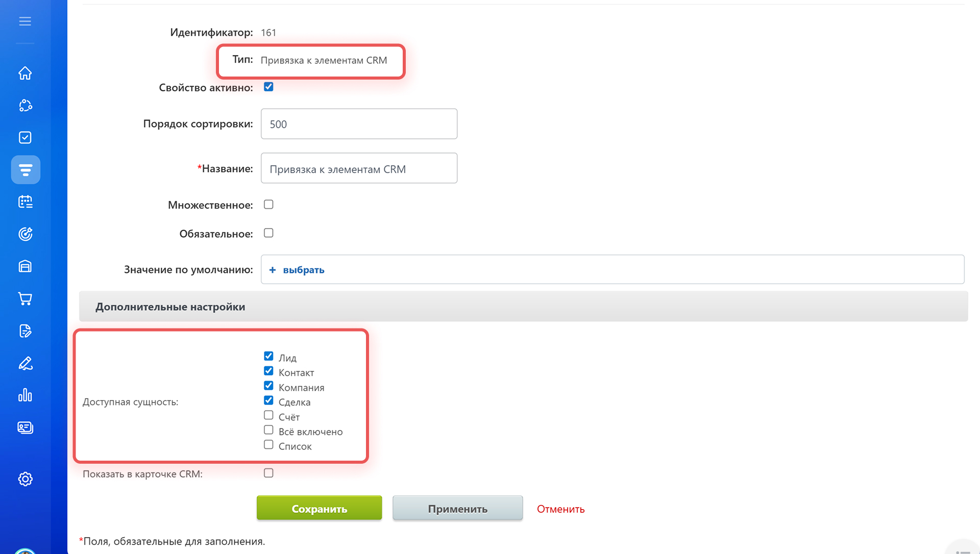Open the pen signature icon in the sidebar

[x=25, y=363]
